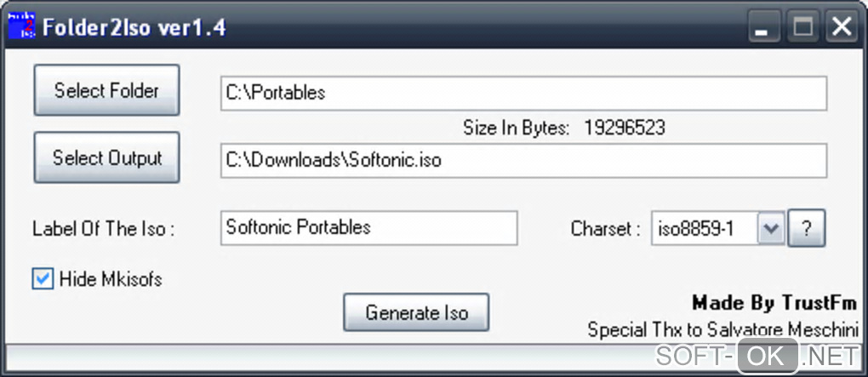The image size is (868, 377).
Task: Expand the Charset dropdown arrow
Action: [771, 228]
